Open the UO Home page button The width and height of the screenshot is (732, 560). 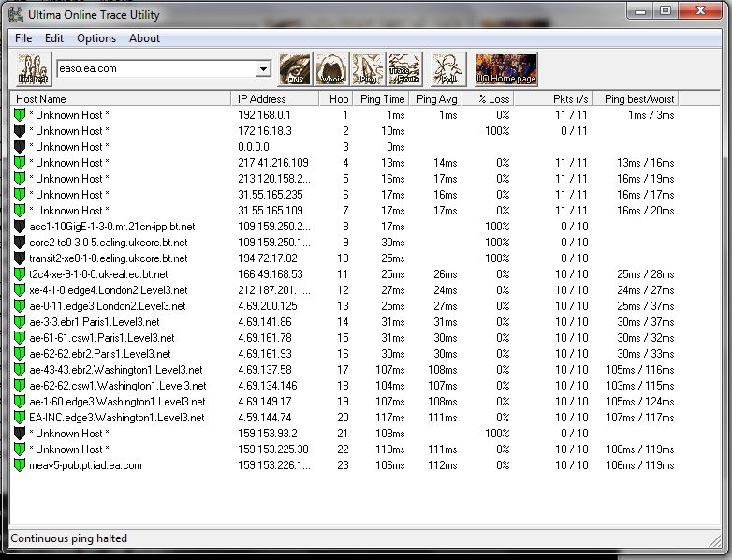pyautogui.click(x=506, y=69)
